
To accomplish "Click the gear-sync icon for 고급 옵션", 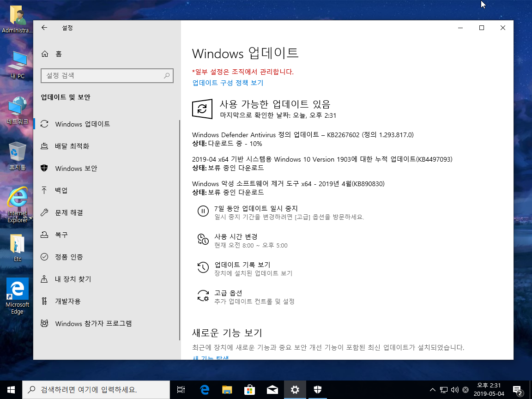I will point(203,296).
